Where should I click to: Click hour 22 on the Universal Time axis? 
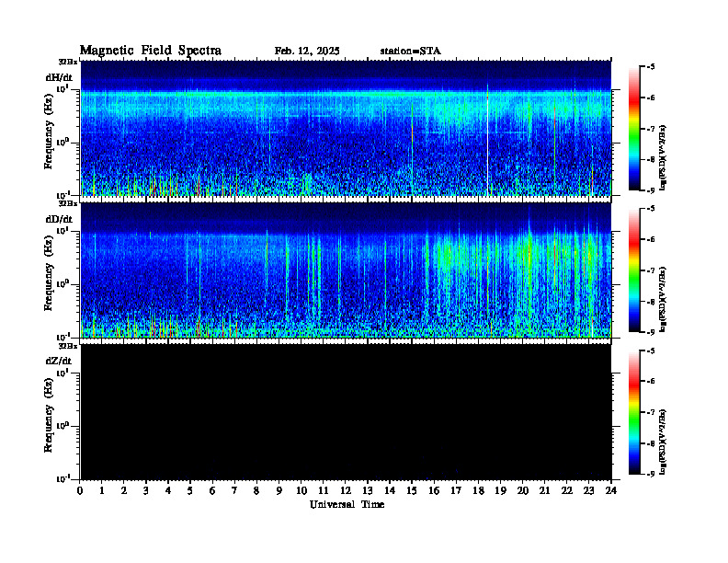pos(567,491)
